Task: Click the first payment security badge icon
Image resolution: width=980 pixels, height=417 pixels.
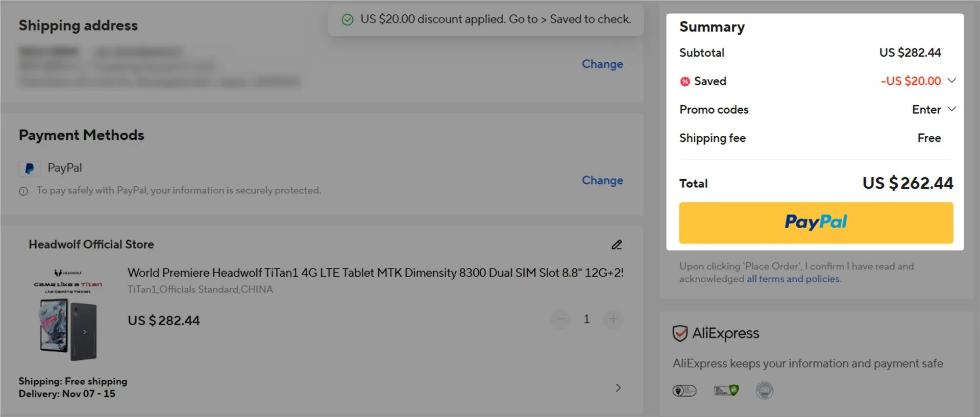Action: click(x=684, y=391)
